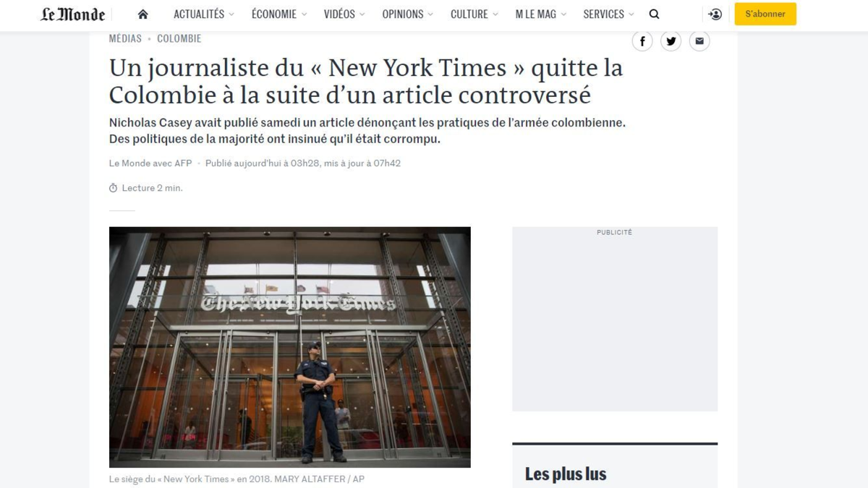Image resolution: width=868 pixels, height=488 pixels.
Task: Share article by email icon
Action: coord(699,41)
